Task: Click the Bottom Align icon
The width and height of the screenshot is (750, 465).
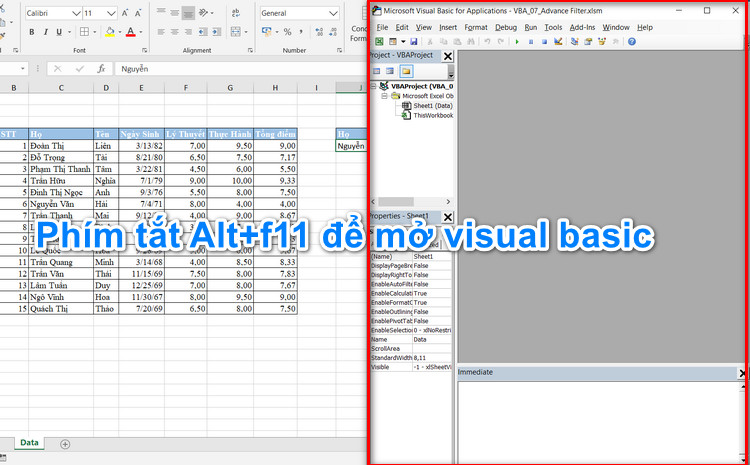Action: tap(188, 13)
